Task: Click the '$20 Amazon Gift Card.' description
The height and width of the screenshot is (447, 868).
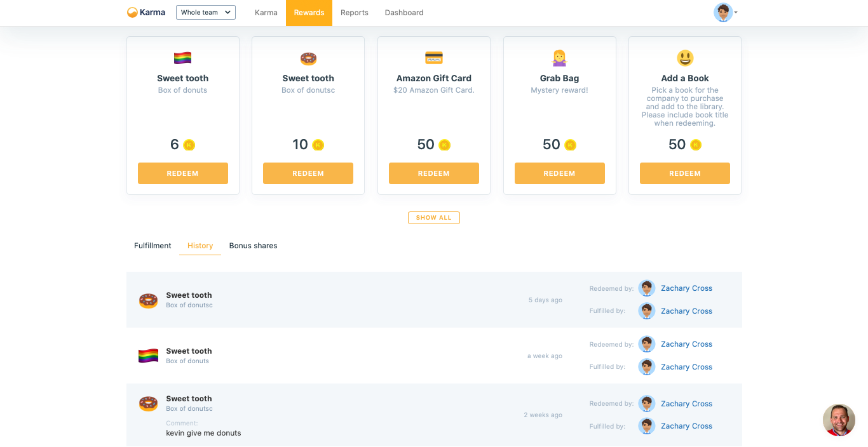Action: 434,90
